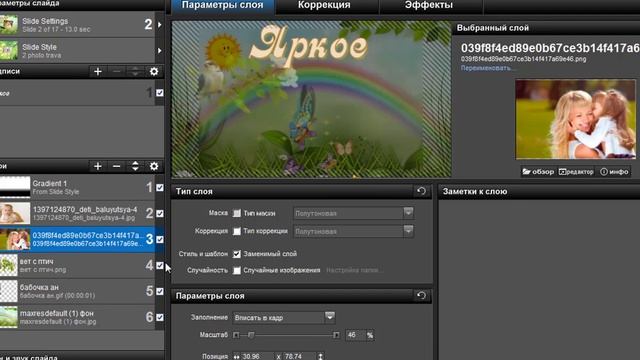Viewport: 640px width, 360px height.
Task: Select the selected 039f8f4ed89e layer row
Action: [77, 239]
